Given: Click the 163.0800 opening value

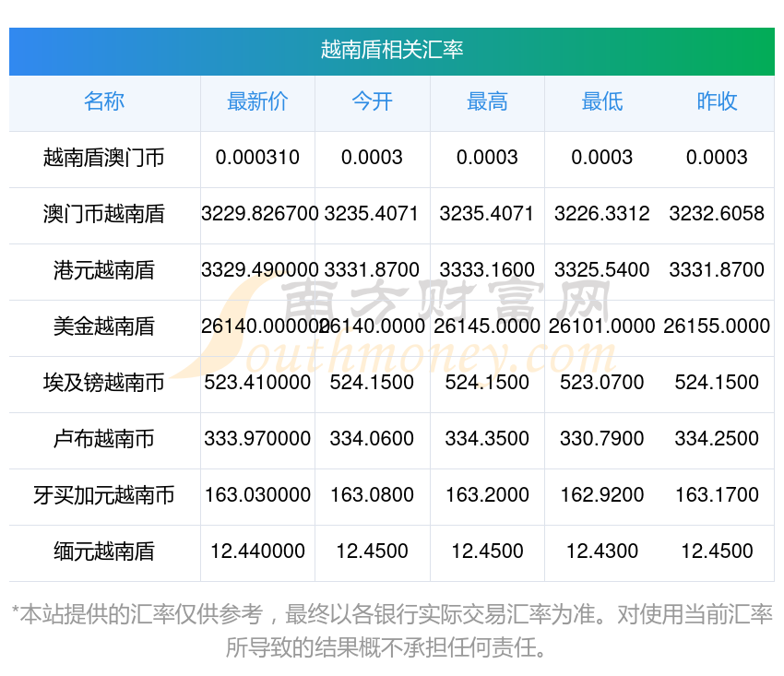Looking at the screenshot, I should 372,495.
